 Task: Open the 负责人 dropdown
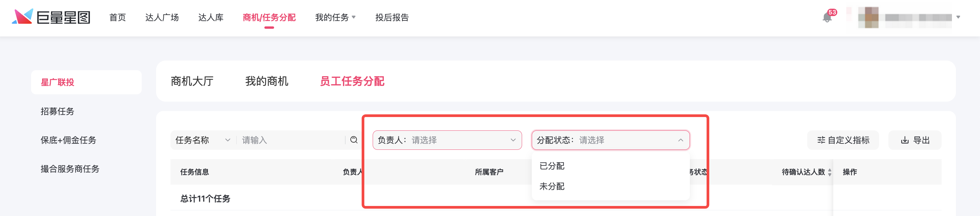click(447, 140)
